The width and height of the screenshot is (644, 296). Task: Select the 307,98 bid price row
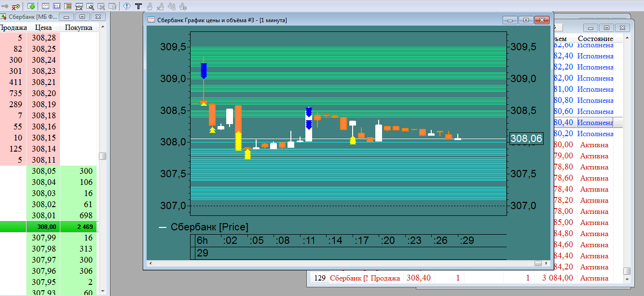[43, 248]
